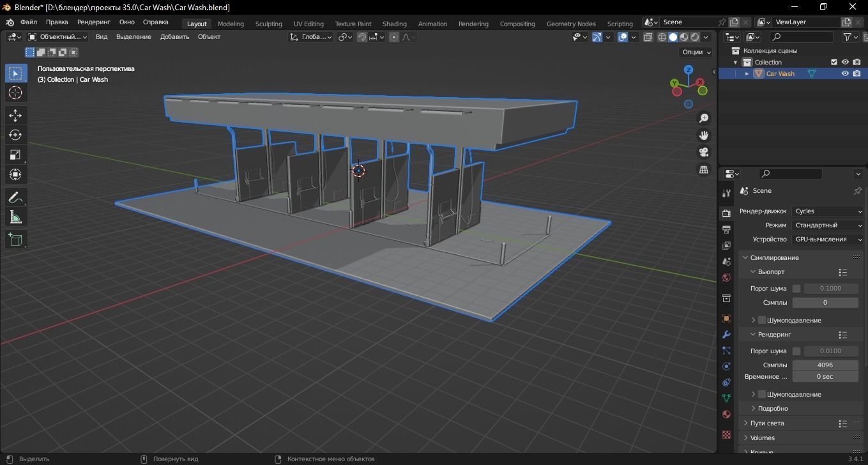Select the Select Box tool

[x=15, y=73]
